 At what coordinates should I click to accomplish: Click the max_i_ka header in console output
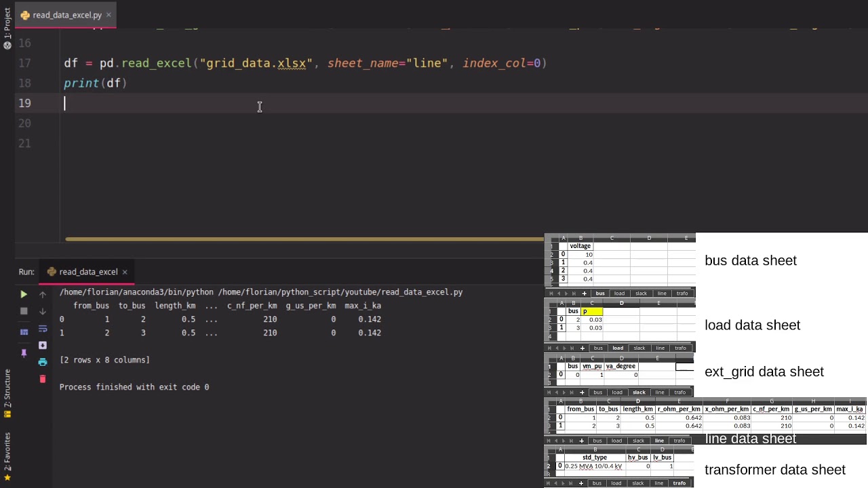click(363, 306)
